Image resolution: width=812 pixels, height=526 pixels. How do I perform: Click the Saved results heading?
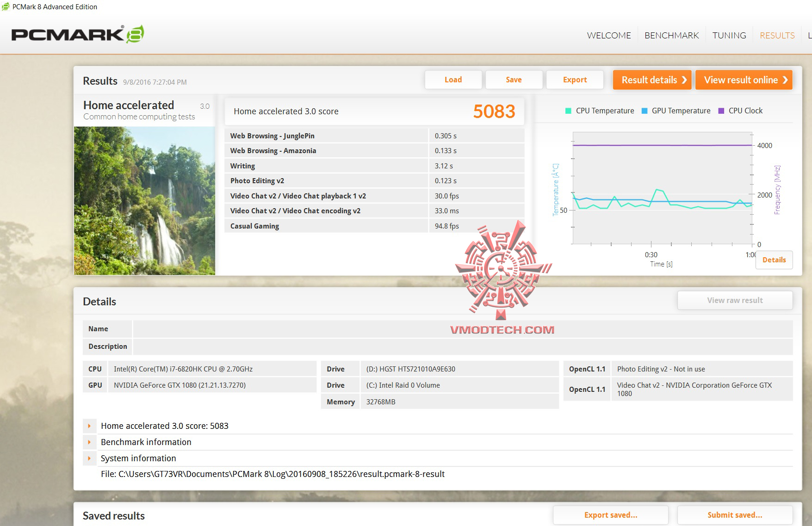[x=114, y=516]
